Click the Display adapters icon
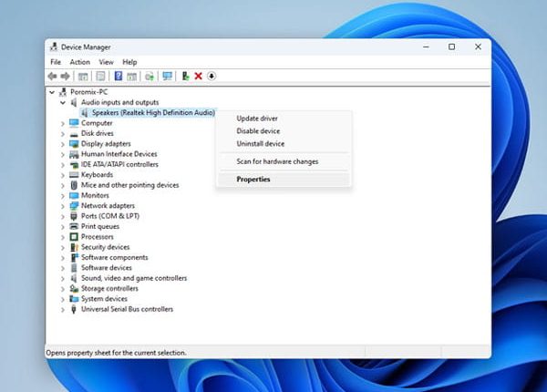547x392 pixels. pyautogui.click(x=74, y=144)
